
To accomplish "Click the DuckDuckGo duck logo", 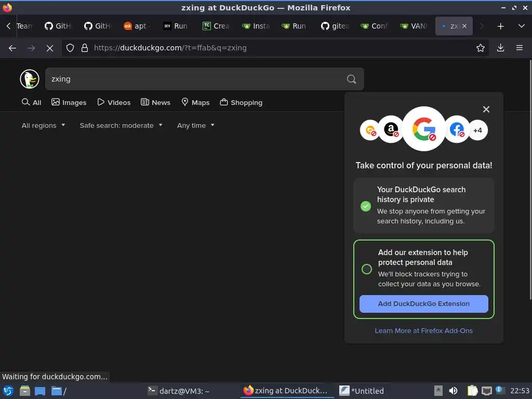I will (30, 79).
